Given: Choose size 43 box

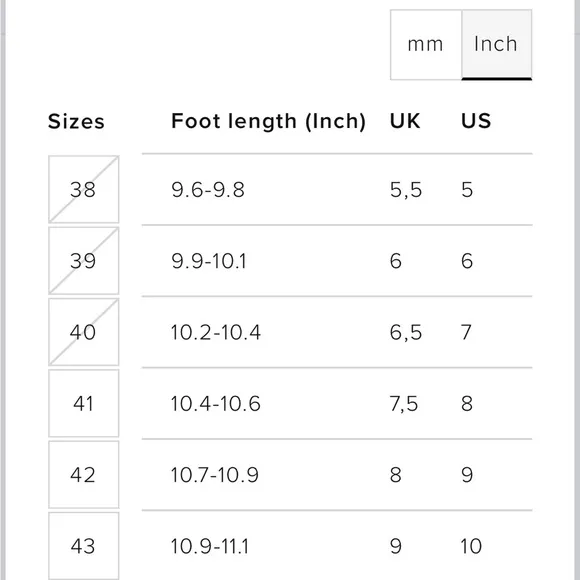Looking at the screenshot, I should click(x=84, y=546).
